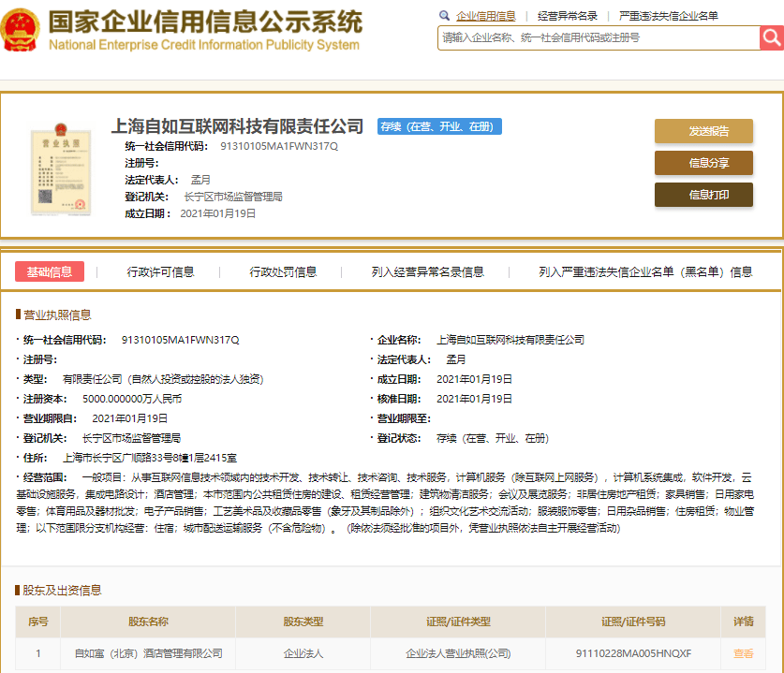Focus the enterprise name search field

599,38
